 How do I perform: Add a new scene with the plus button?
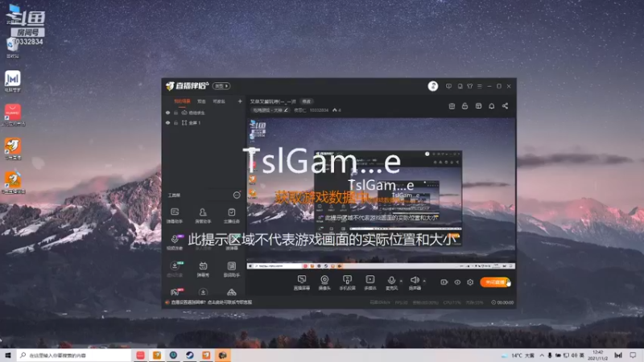[x=240, y=101]
